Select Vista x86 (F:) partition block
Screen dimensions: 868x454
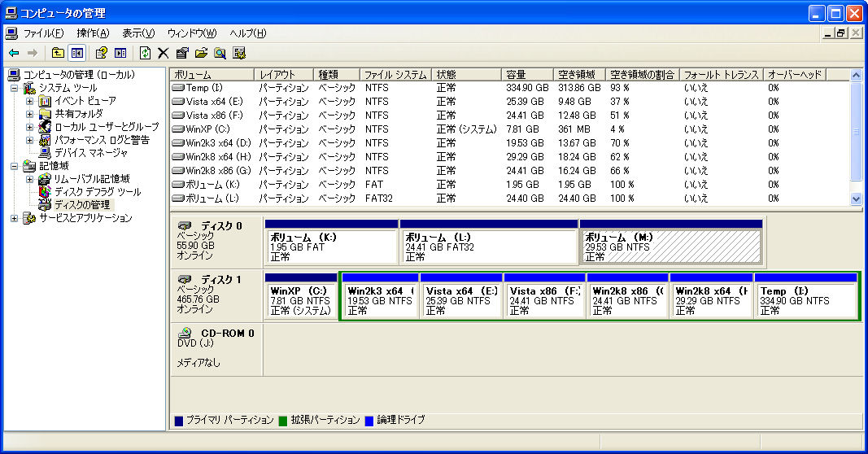click(x=544, y=296)
